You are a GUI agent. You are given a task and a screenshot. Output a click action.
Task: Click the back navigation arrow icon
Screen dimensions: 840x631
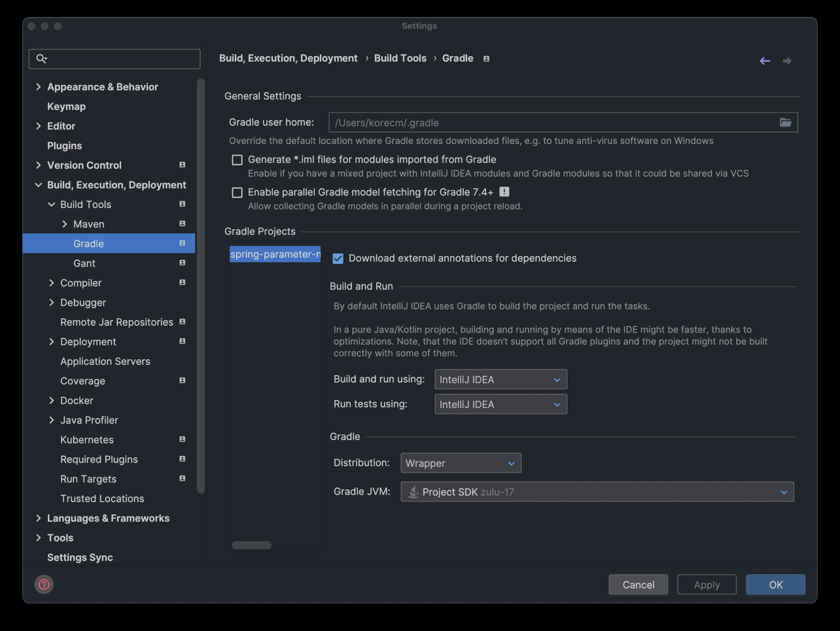coord(764,61)
